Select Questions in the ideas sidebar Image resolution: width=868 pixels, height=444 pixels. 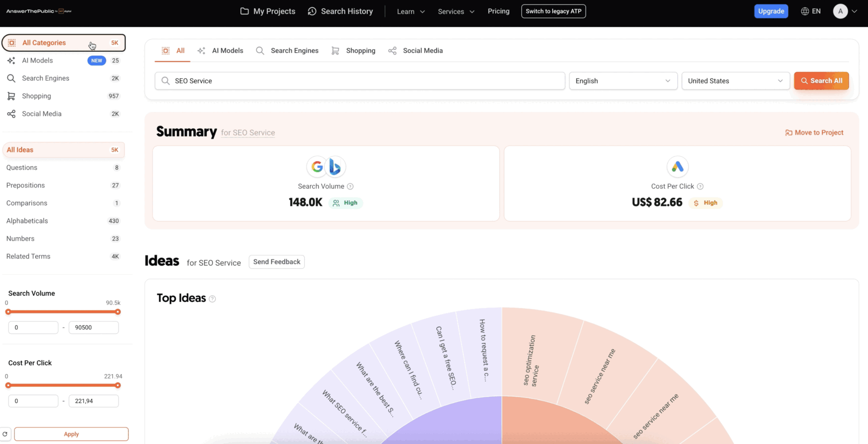pyautogui.click(x=22, y=168)
